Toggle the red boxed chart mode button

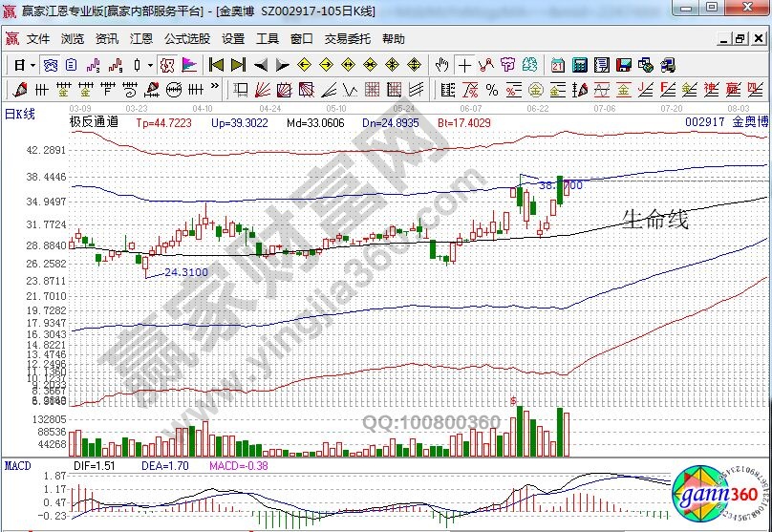(x=166, y=65)
